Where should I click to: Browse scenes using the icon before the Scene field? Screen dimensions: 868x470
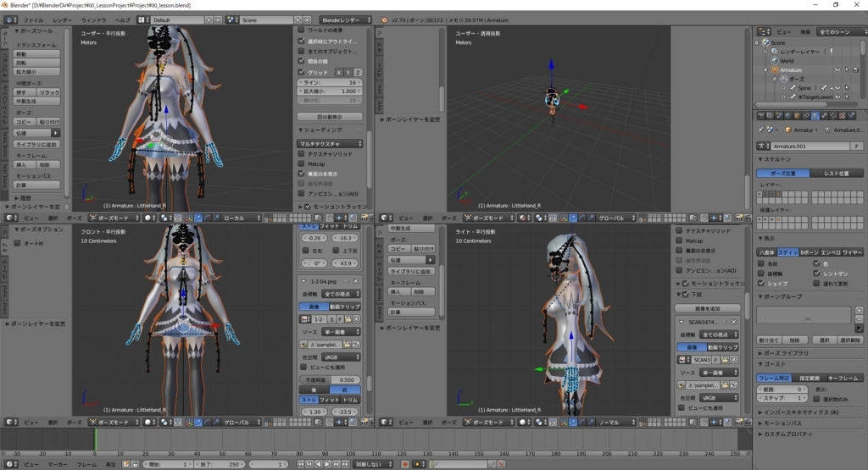tap(232, 20)
